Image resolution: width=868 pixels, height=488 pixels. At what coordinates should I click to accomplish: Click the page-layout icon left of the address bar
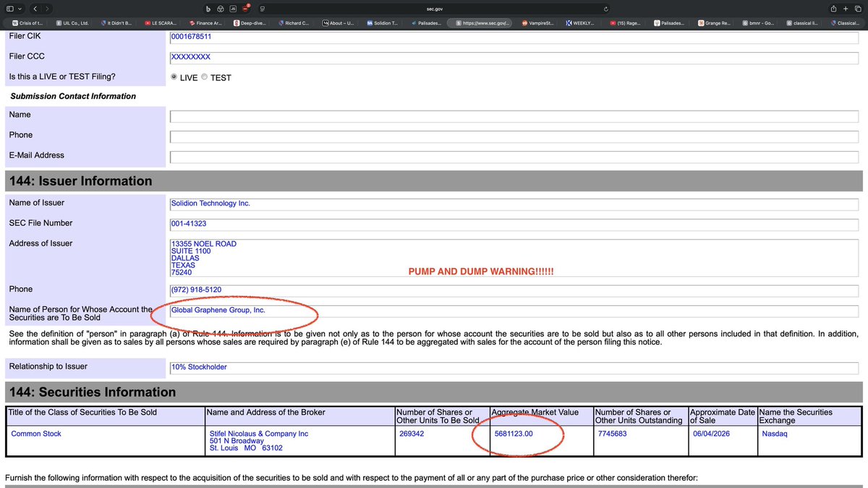[262, 8]
